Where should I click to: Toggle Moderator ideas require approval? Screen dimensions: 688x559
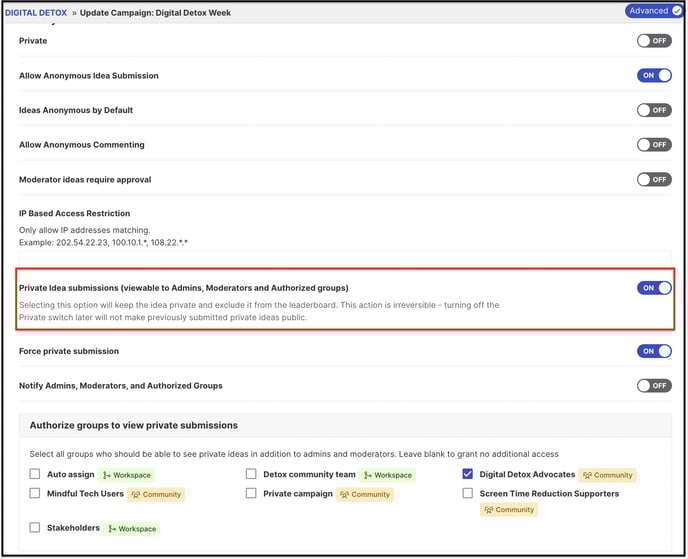point(654,179)
